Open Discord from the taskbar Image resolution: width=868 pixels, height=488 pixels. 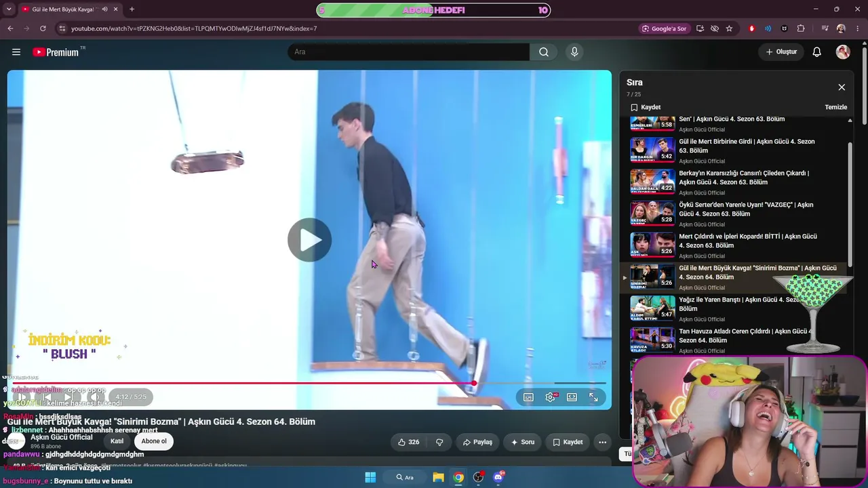[498, 477]
